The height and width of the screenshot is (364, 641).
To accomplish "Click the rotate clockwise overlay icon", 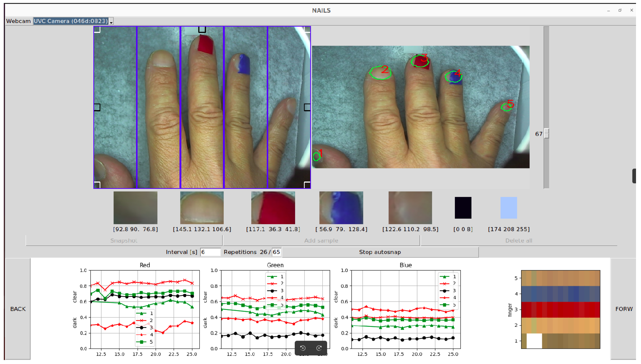I will pyautogui.click(x=319, y=348).
